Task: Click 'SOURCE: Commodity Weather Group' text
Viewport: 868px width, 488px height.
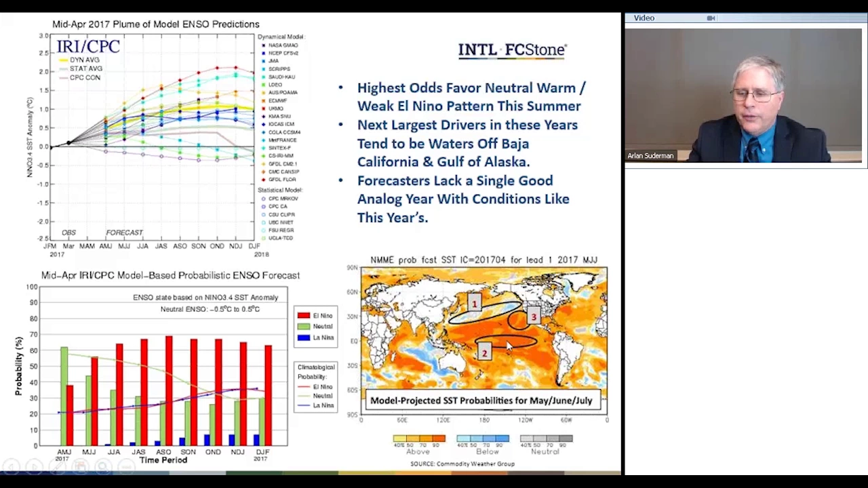Action: click(x=462, y=464)
